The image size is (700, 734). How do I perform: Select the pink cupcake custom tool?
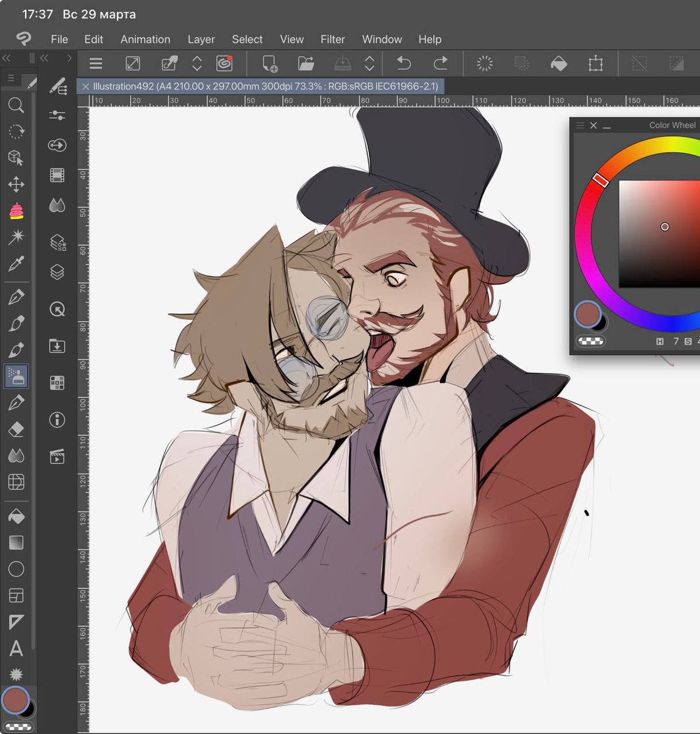16,211
